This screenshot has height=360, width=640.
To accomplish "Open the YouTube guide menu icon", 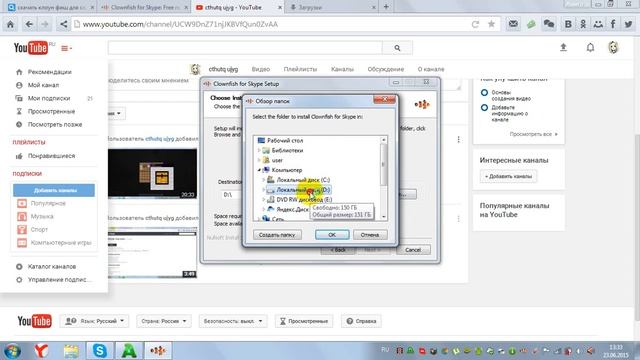I will click(x=66, y=48).
